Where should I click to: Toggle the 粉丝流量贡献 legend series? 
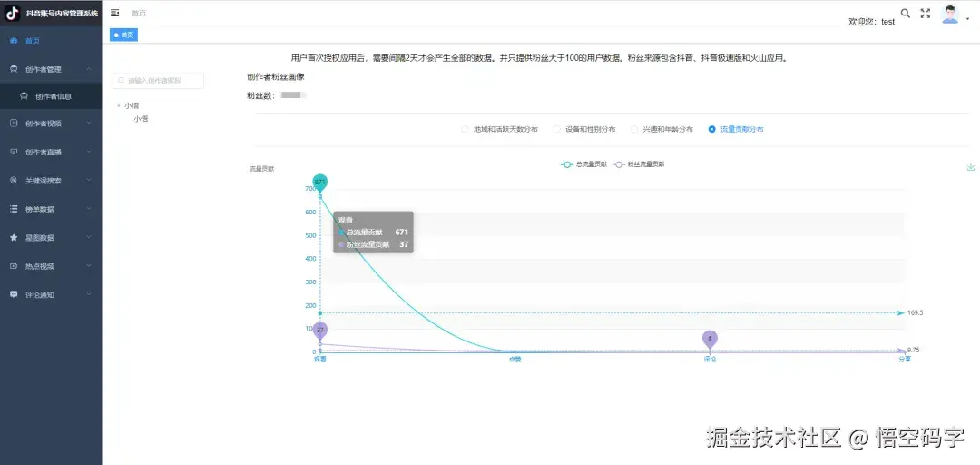tap(639, 164)
